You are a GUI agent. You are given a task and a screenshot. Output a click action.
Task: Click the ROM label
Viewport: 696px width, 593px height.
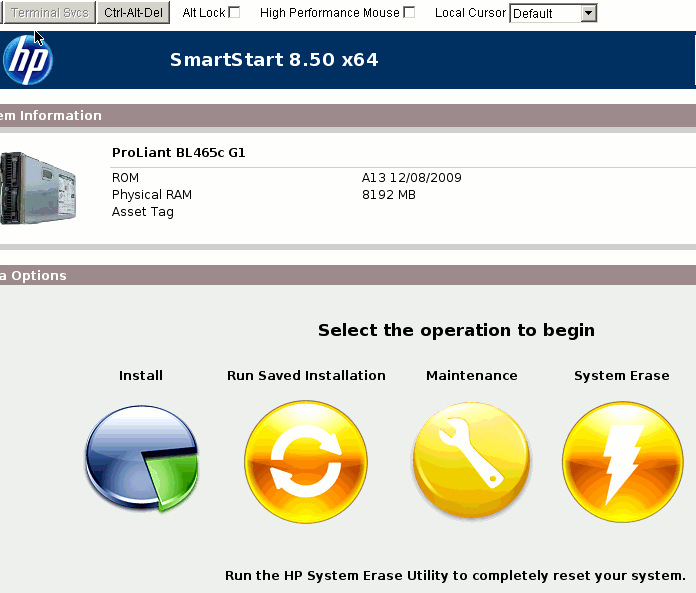coord(125,178)
